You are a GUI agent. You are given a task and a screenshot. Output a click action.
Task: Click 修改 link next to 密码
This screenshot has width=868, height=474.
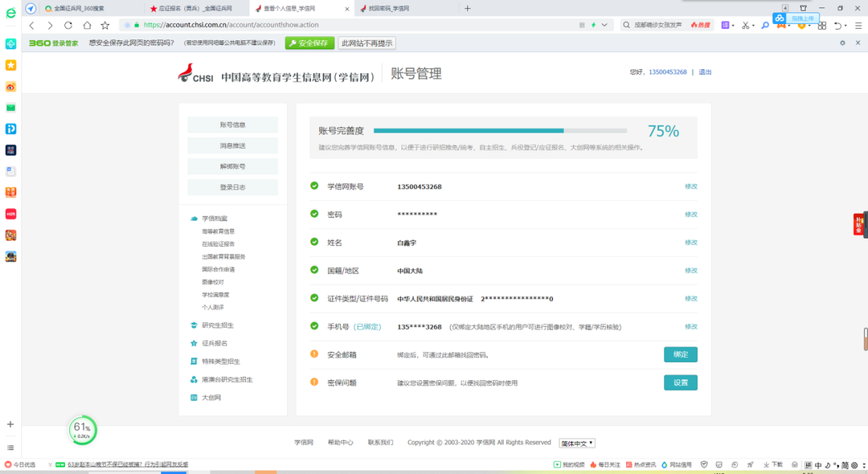690,215
